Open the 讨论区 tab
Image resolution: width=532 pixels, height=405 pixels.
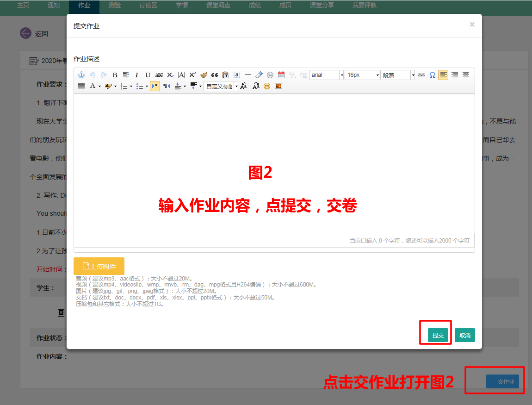click(x=148, y=6)
